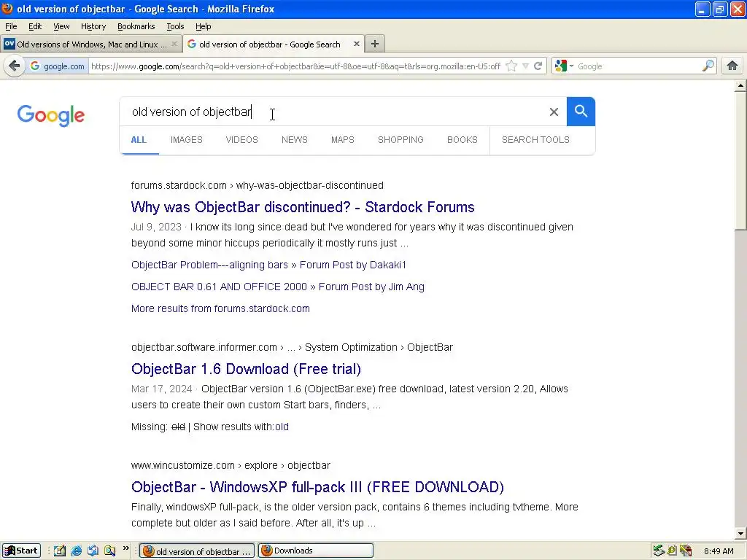The width and height of the screenshot is (747, 560).
Task: Select the objectbar Google Search tab
Action: point(273,44)
